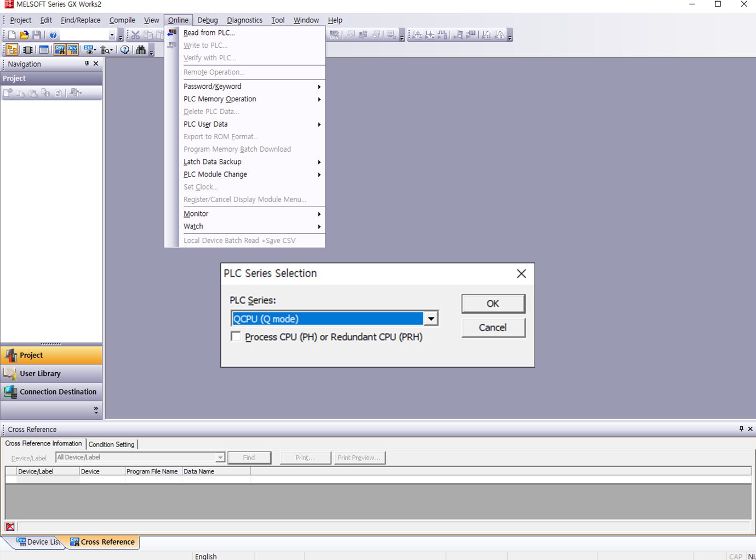Pin the Navigation panel
Viewport: 756px width, 560px height.
87,64
